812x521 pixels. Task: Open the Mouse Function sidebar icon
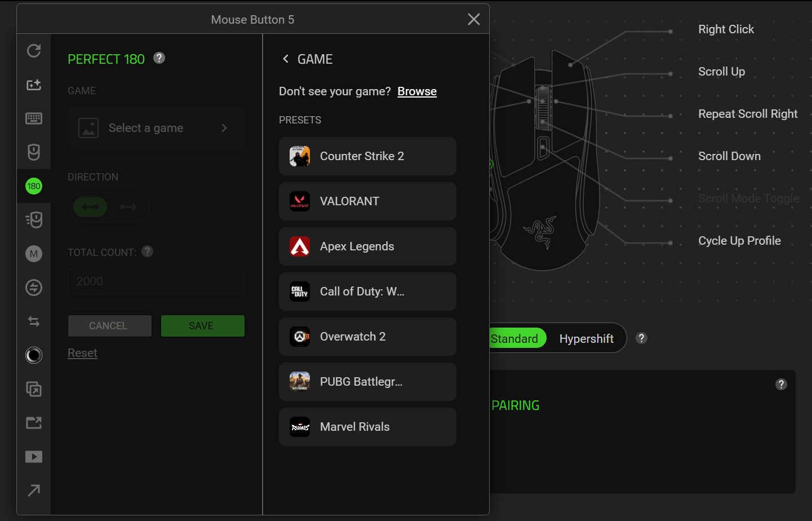tap(34, 152)
